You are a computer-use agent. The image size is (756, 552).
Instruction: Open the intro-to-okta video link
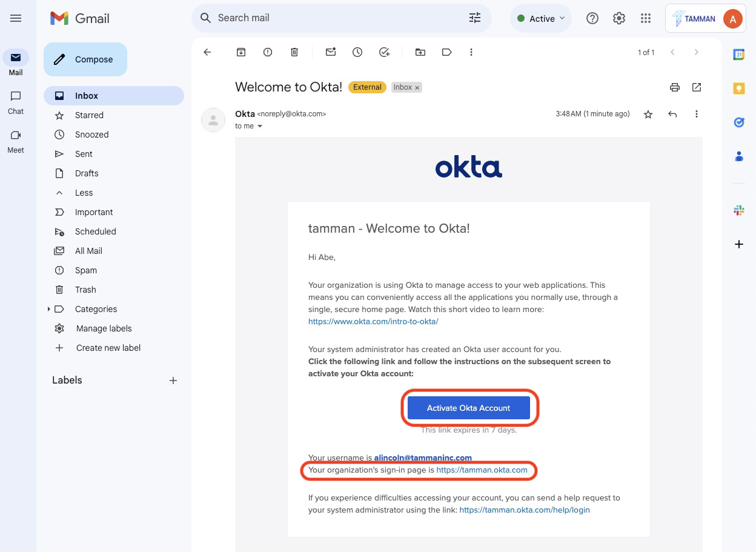(373, 322)
